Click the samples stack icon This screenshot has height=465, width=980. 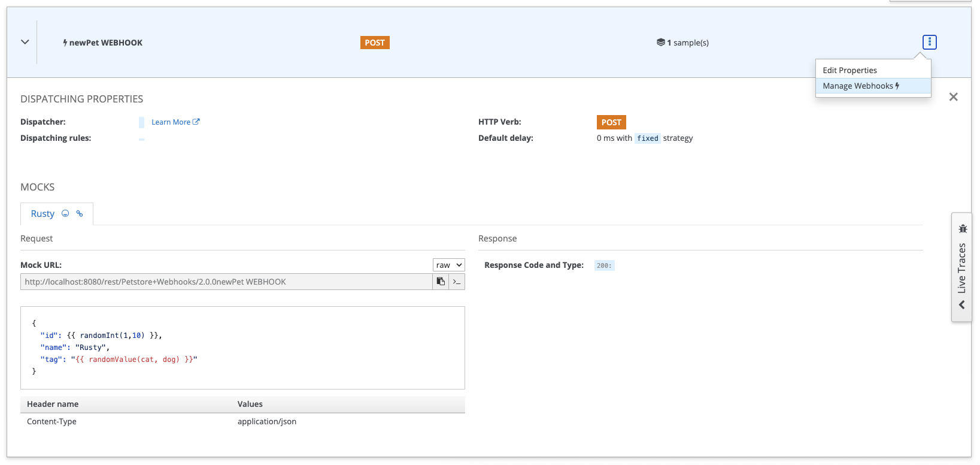tap(660, 43)
